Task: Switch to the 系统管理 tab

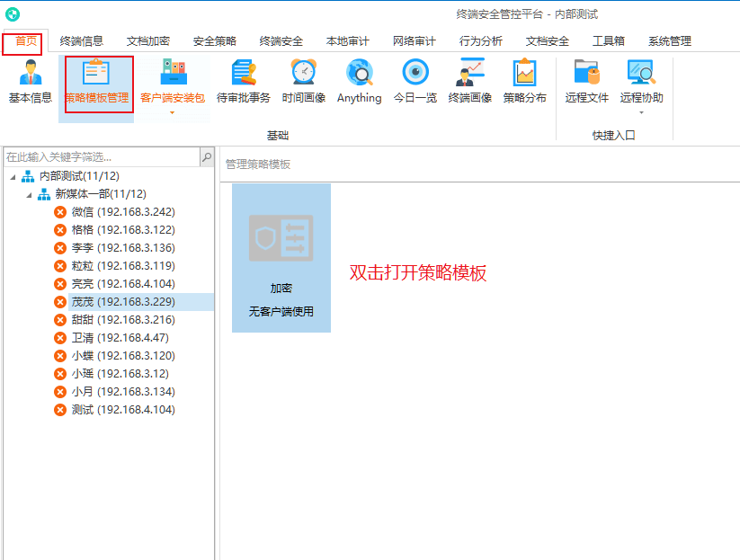Action: [670, 41]
